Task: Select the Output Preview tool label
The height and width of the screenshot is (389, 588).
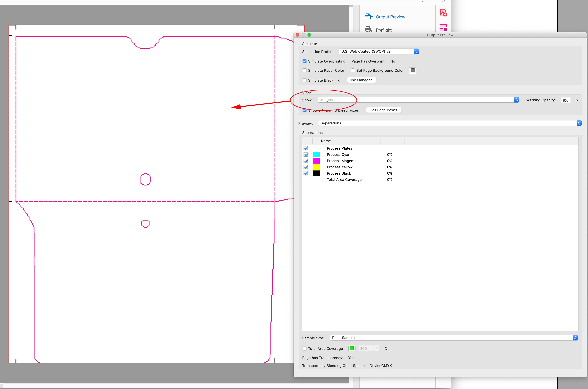Action: click(x=390, y=17)
